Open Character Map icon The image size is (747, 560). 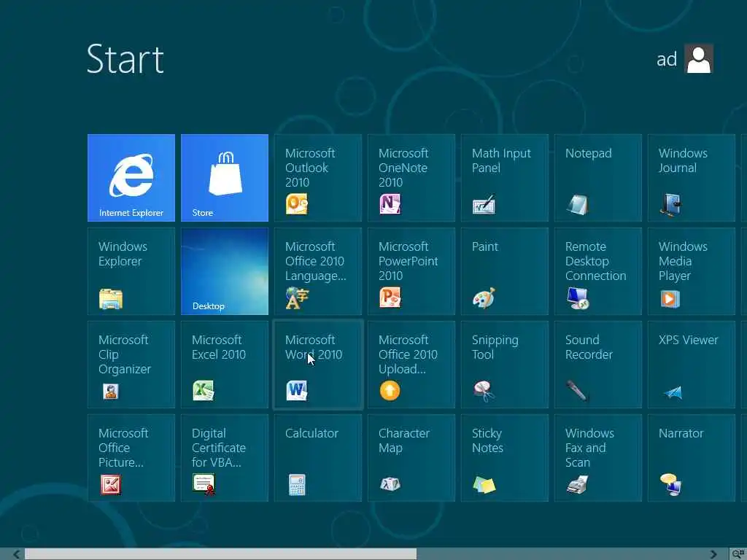tap(390, 484)
